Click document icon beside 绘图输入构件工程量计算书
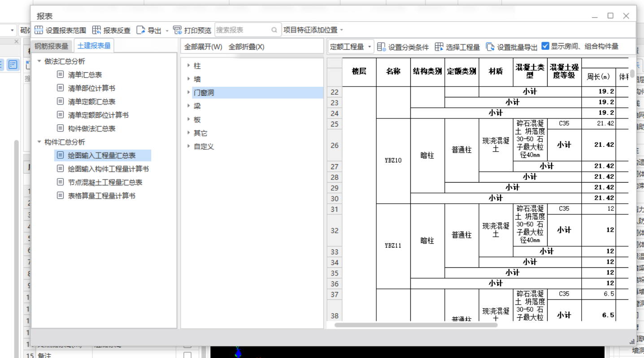The image size is (644, 358). (x=61, y=169)
